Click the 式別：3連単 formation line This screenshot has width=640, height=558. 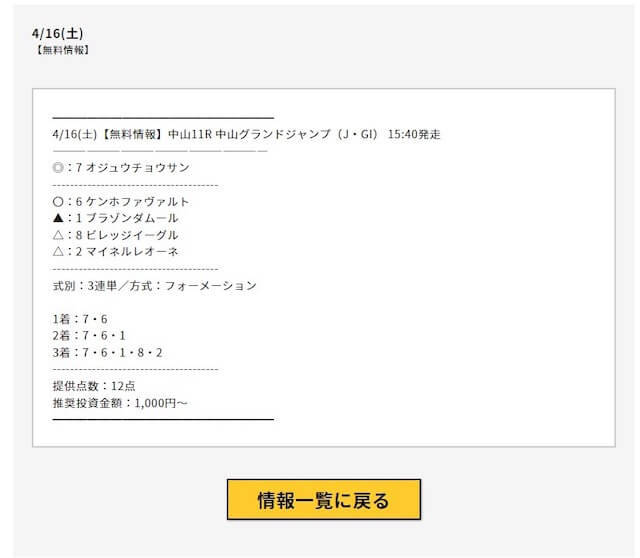155,286
